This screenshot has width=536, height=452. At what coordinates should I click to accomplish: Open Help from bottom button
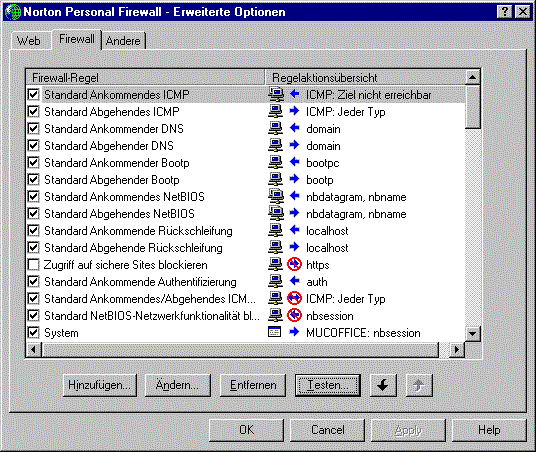(489, 430)
